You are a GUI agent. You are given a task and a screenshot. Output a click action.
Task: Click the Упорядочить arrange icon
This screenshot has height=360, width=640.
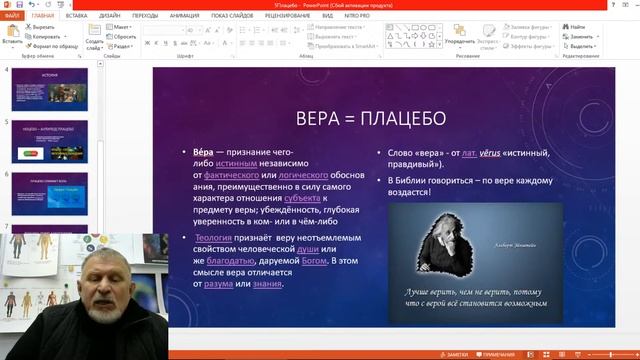(460, 31)
